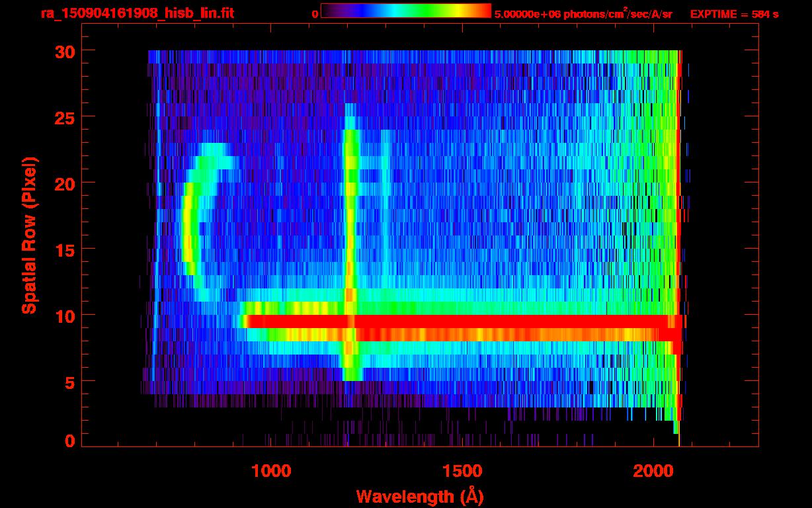Click the 1000 wavelength tick label
This screenshot has width=812, height=508.
pyautogui.click(x=271, y=471)
